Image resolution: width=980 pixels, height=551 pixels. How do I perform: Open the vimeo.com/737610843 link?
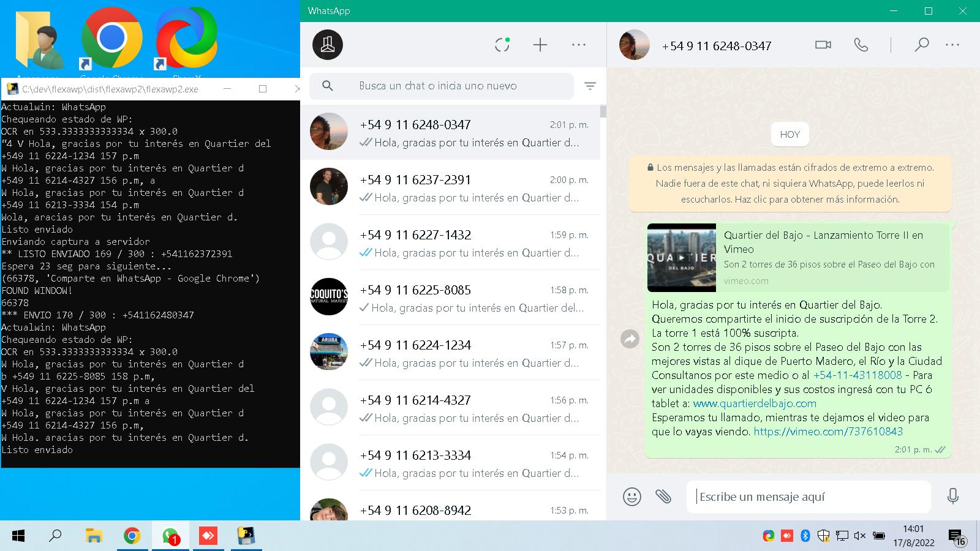[828, 432]
